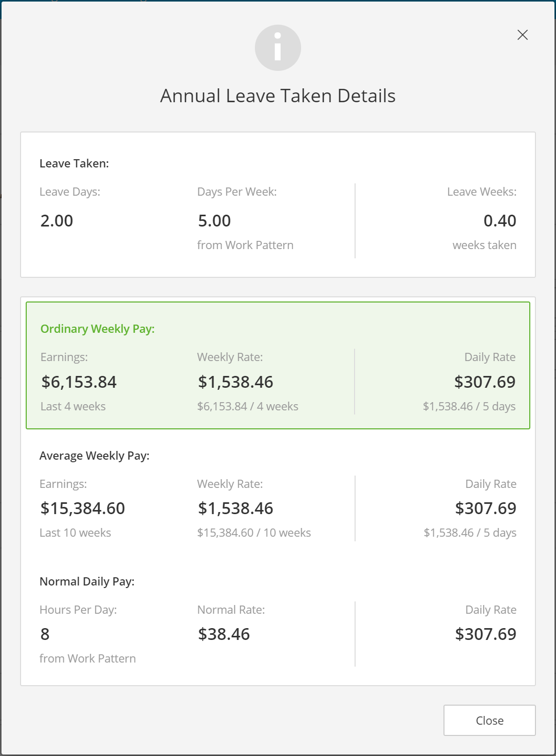Click the Close button
Viewport: 556px width, 756px height.
(x=490, y=720)
